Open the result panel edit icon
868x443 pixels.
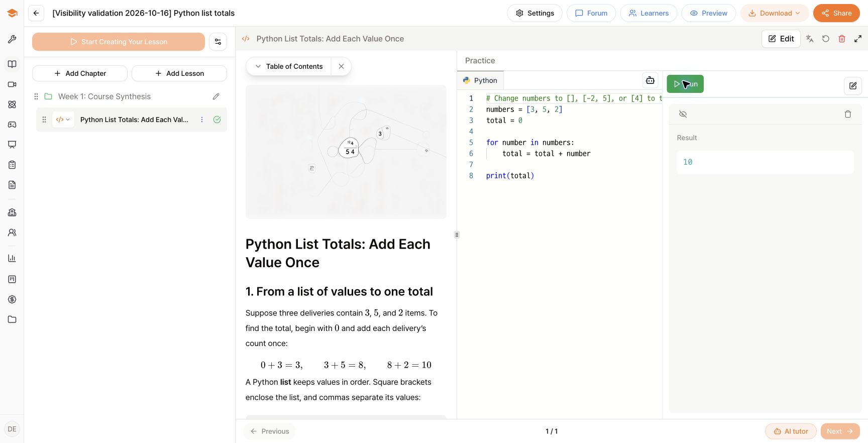click(x=853, y=86)
